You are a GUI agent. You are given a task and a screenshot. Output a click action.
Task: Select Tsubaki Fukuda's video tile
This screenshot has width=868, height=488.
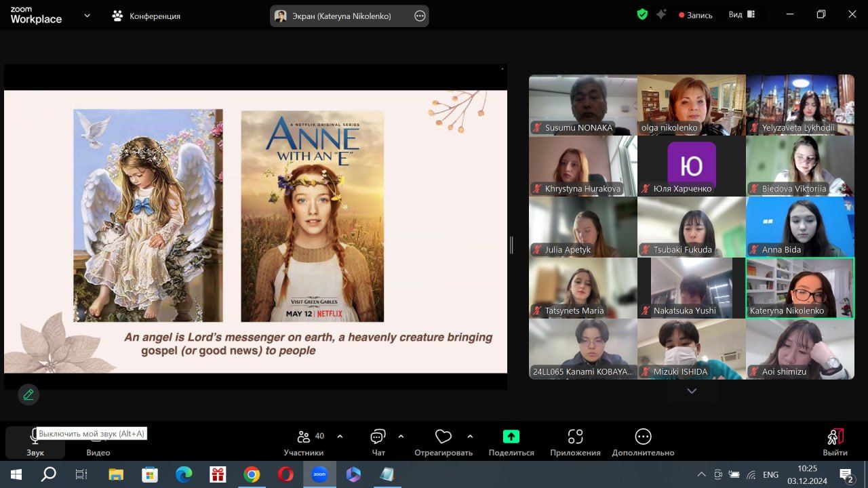(x=692, y=227)
